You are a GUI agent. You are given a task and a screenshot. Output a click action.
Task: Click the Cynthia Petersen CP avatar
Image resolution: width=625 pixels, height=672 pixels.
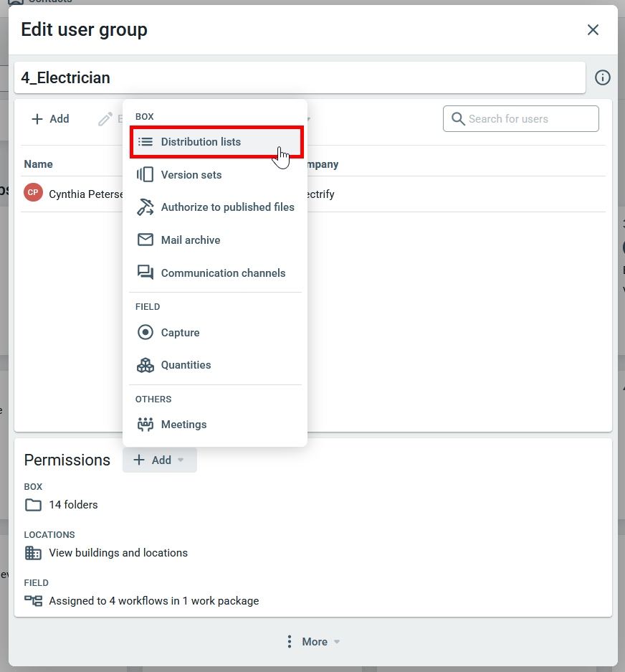33,193
